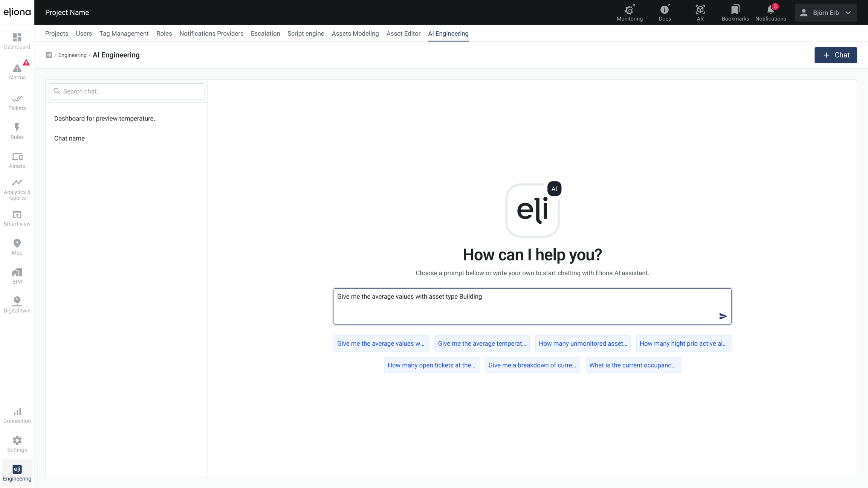Switch to the Asset Editor tab
Image resolution: width=868 pixels, height=488 pixels.
click(x=403, y=34)
